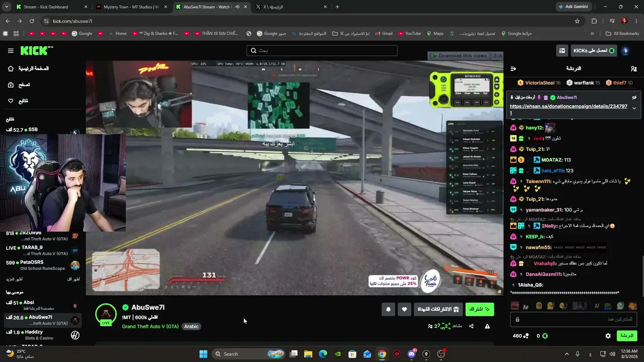The width and height of the screenshot is (644, 362).
Task: Open Browse in Kick sidebar
Action: (19, 85)
